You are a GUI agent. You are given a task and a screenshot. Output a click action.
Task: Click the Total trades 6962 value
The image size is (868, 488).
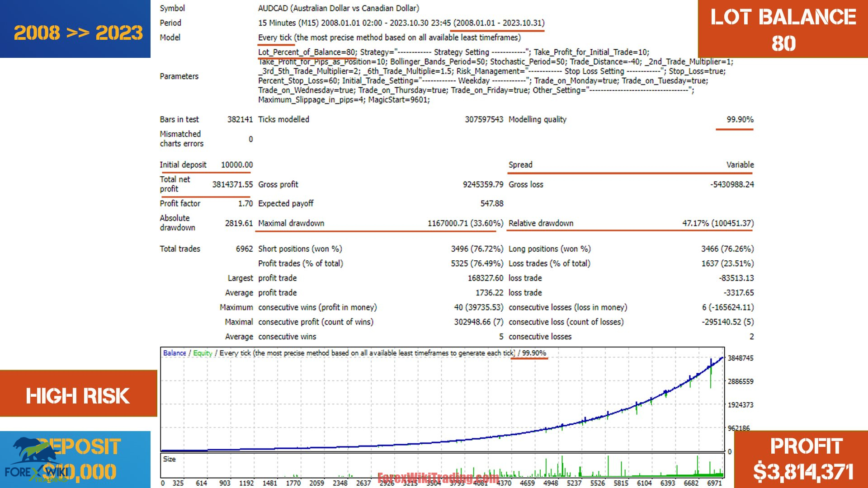244,249
